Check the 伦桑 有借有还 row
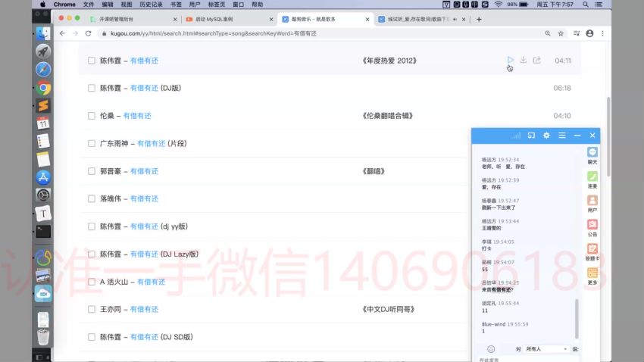The width and height of the screenshot is (644, 362). (x=92, y=116)
